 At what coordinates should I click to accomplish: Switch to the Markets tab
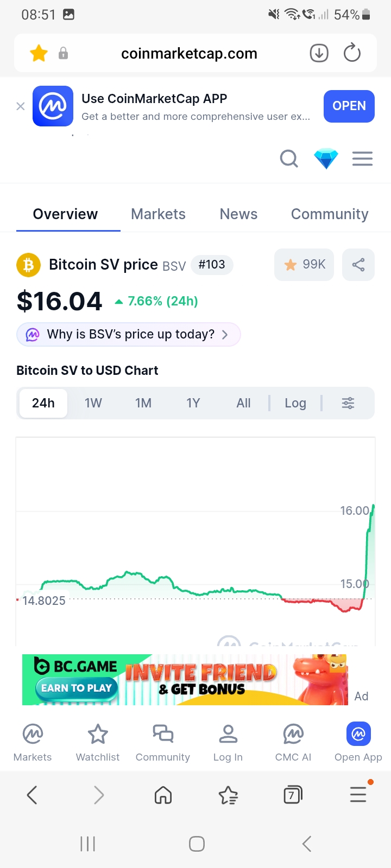158,214
